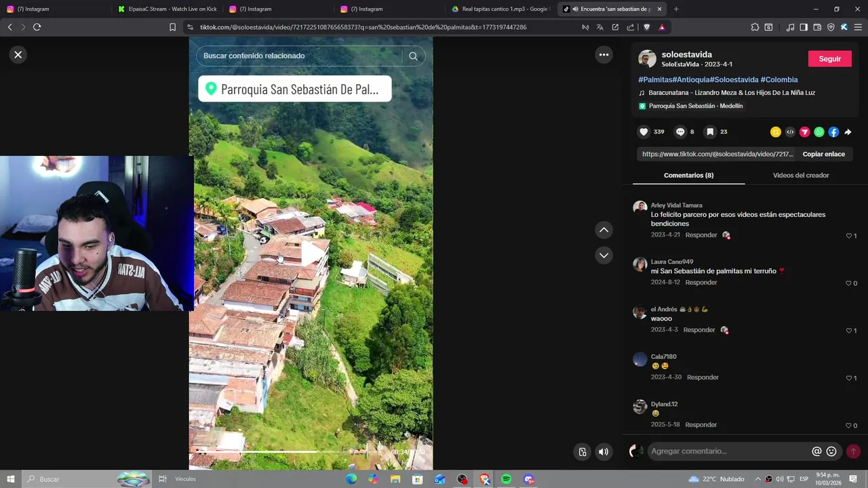Reply to Dyland.12's comment
The width and height of the screenshot is (868, 488).
tap(701, 425)
